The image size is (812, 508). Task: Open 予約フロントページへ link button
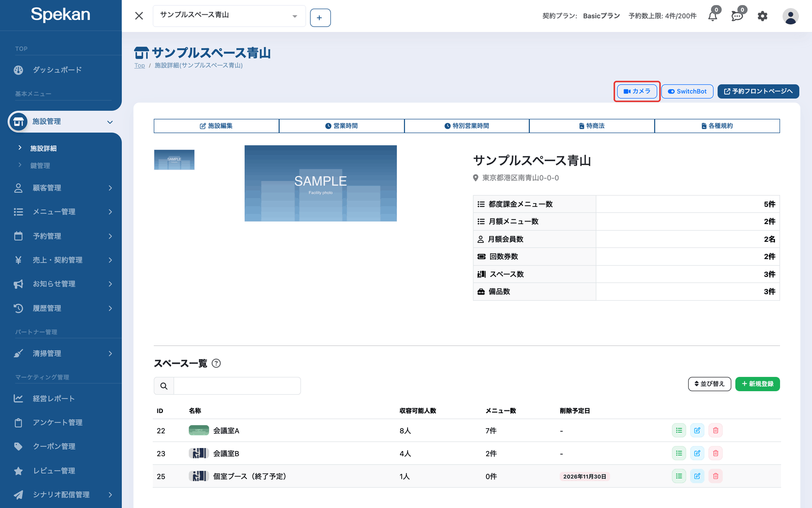[758, 91]
